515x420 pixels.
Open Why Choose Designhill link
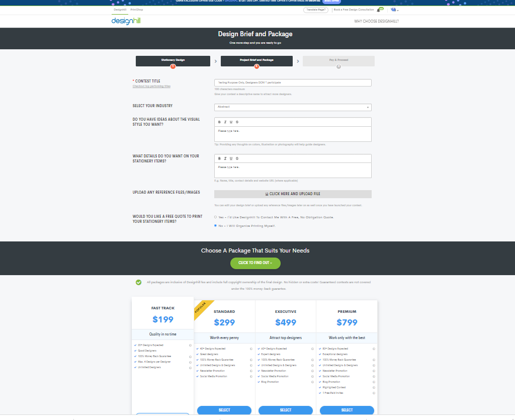tap(376, 21)
